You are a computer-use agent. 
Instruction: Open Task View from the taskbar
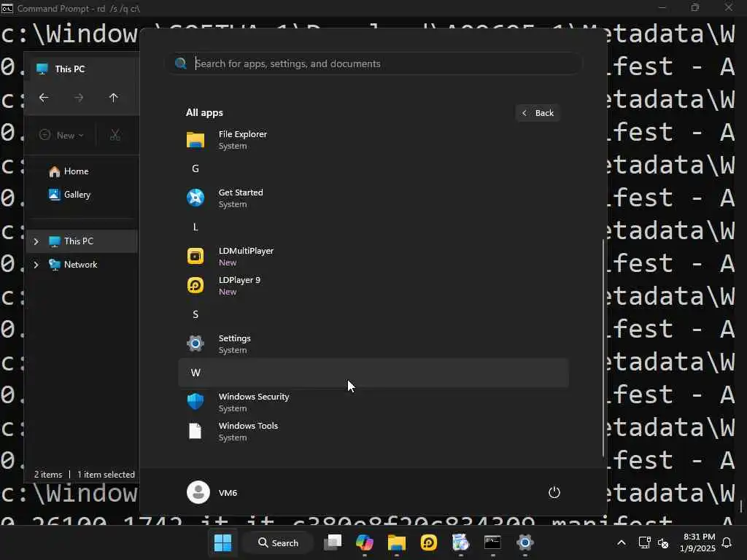333,542
